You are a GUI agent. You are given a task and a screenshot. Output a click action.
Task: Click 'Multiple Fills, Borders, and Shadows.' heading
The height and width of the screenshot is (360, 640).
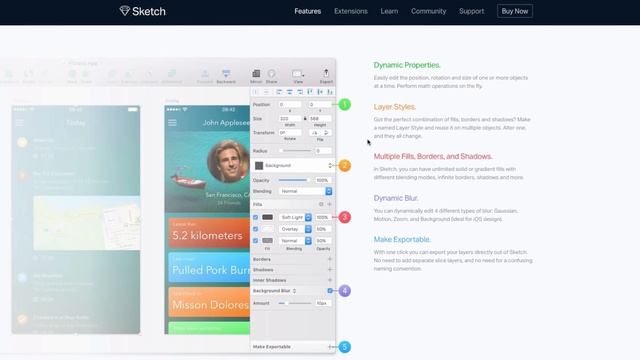pos(433,156)
